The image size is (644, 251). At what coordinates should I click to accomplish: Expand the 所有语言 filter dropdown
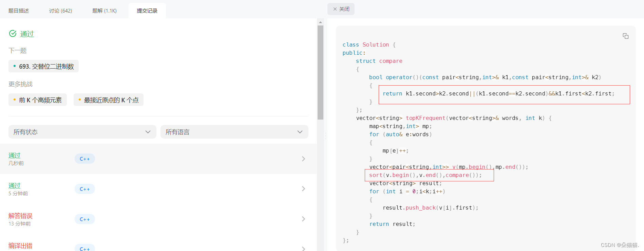click(234, 132)
